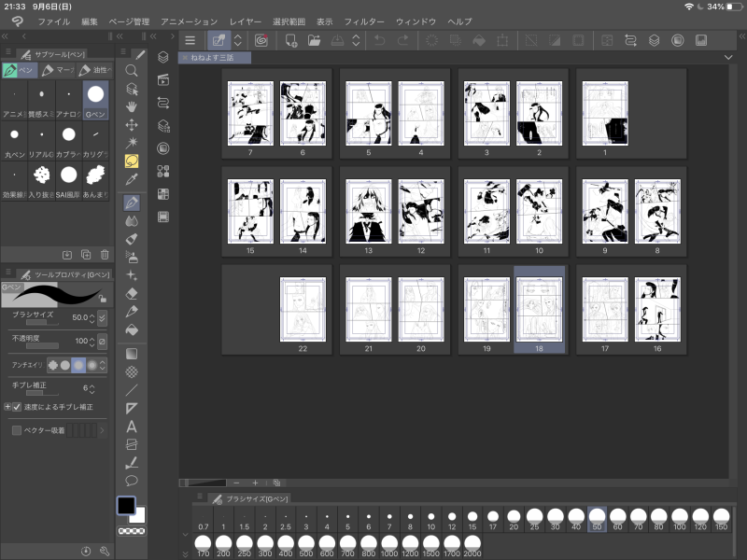Select the Eraser tool
This screenshot has height=560, width=747.
pos(132,293)
